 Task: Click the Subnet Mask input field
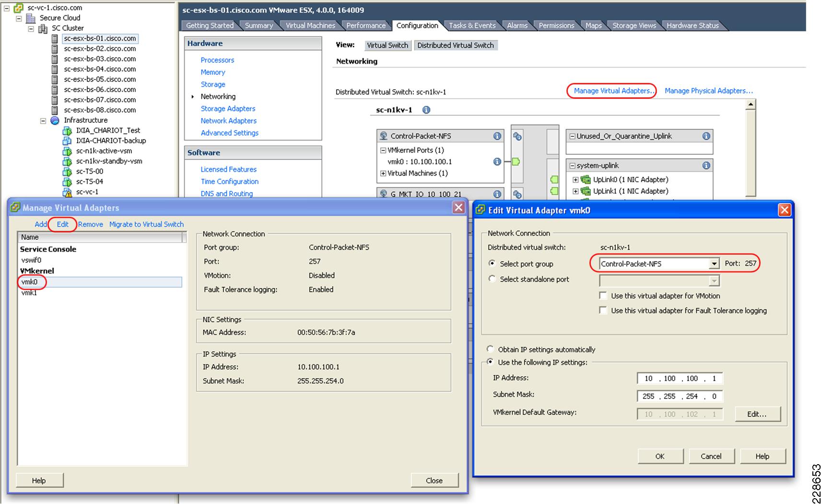(x=680, y=396)
